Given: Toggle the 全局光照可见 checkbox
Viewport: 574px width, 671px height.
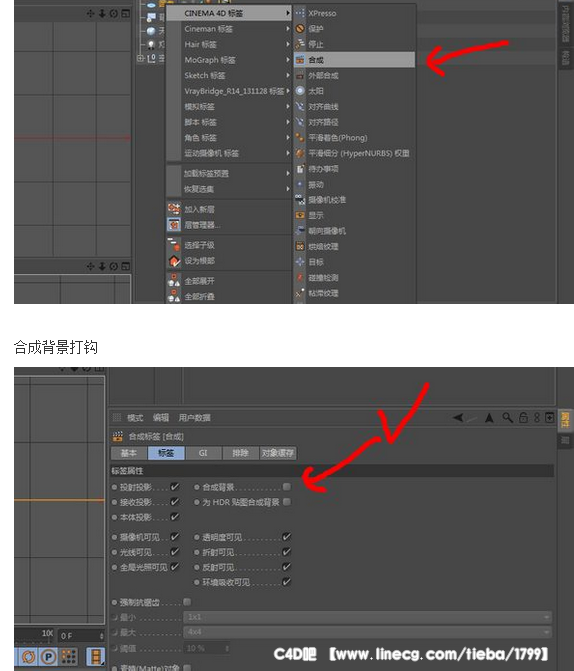Looking at the screenshot, I should (175, 567).
